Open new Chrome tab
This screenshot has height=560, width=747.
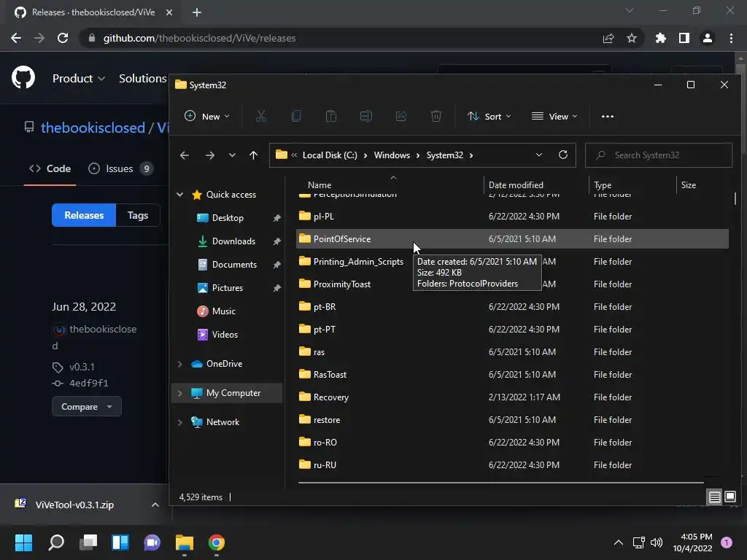point(197,12)
